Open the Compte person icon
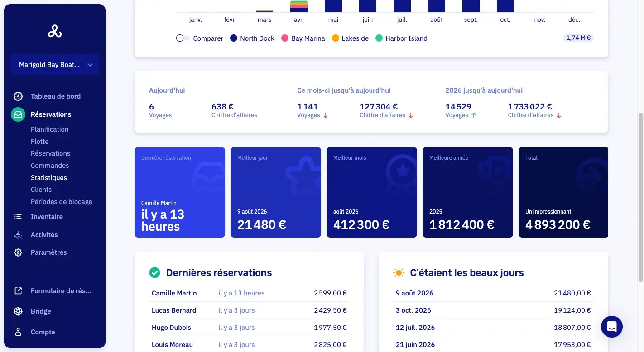This screenshot has height=352, width=644. [x=18, y=332]
